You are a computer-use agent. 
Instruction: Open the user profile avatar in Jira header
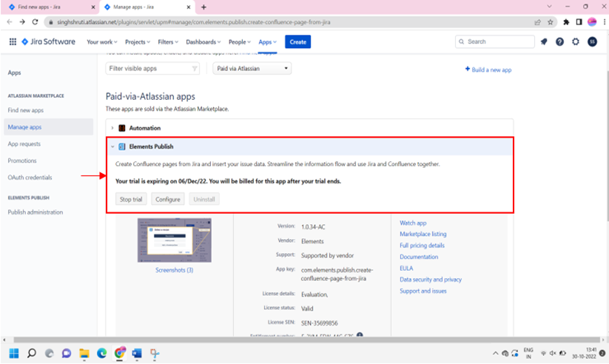coord(592,41)
